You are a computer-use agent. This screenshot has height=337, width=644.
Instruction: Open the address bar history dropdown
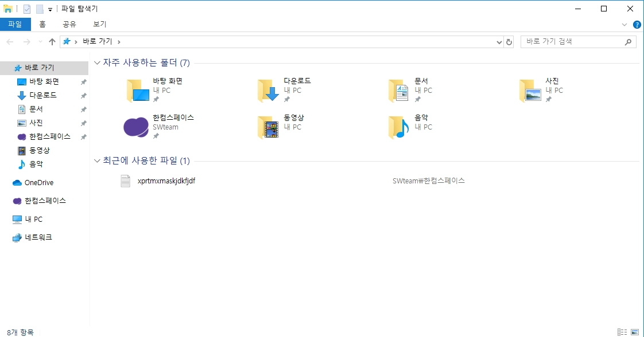tap(499, 42)
